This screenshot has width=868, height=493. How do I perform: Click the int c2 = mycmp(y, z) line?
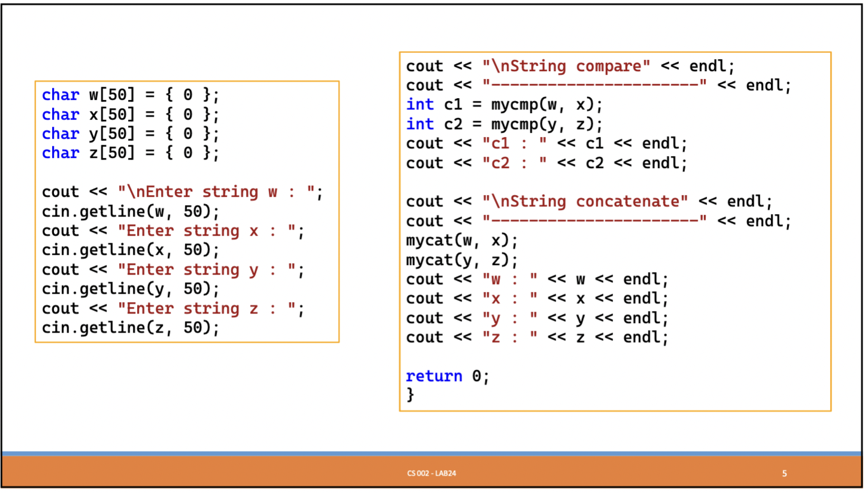pyautogui.click(x=503, y=124)
